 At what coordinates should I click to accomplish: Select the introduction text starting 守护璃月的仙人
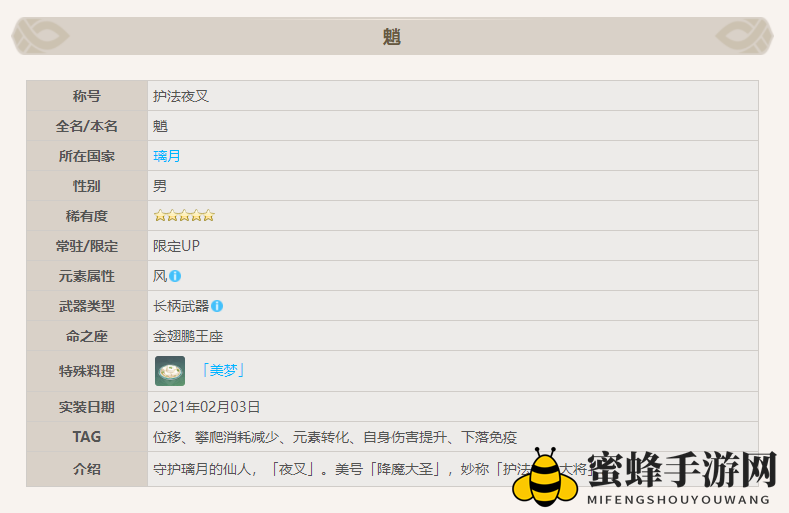[x=372, y=469]
